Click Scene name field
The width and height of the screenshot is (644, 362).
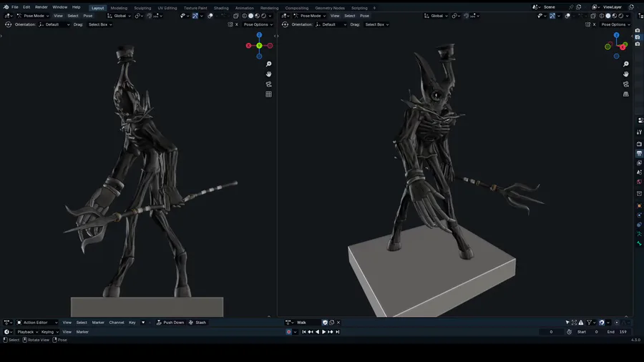coord(555,7)
